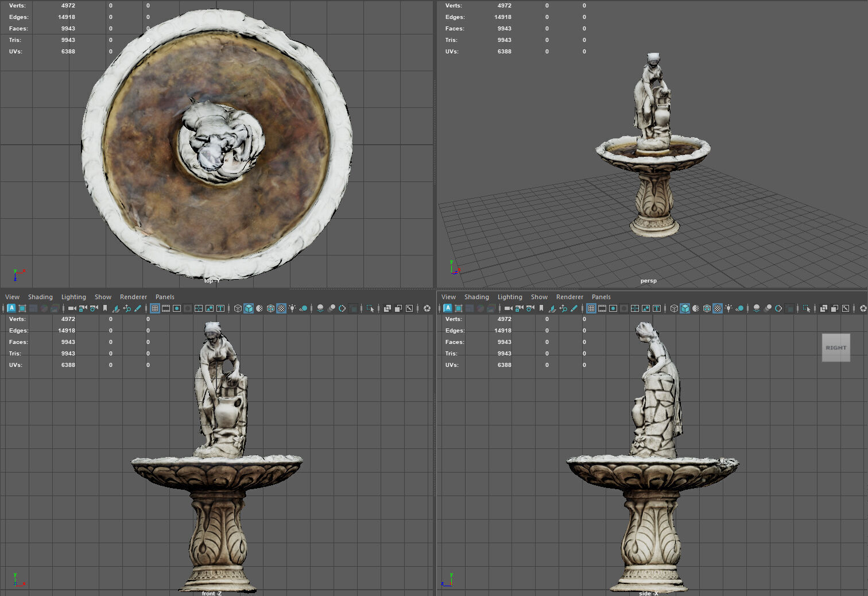
Task: Open Lighting menu in front view panel
Action: [x=73, y=297]
